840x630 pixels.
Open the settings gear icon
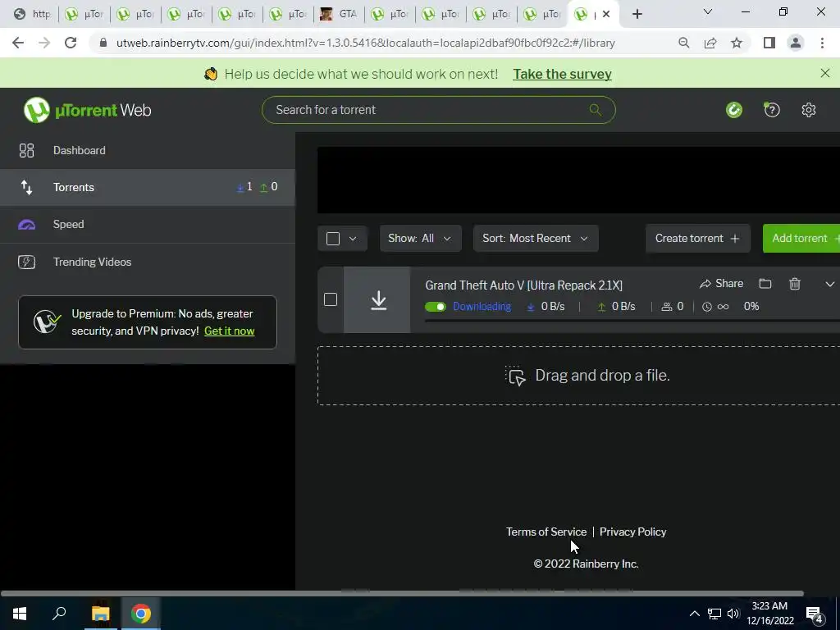pos(808,110)
